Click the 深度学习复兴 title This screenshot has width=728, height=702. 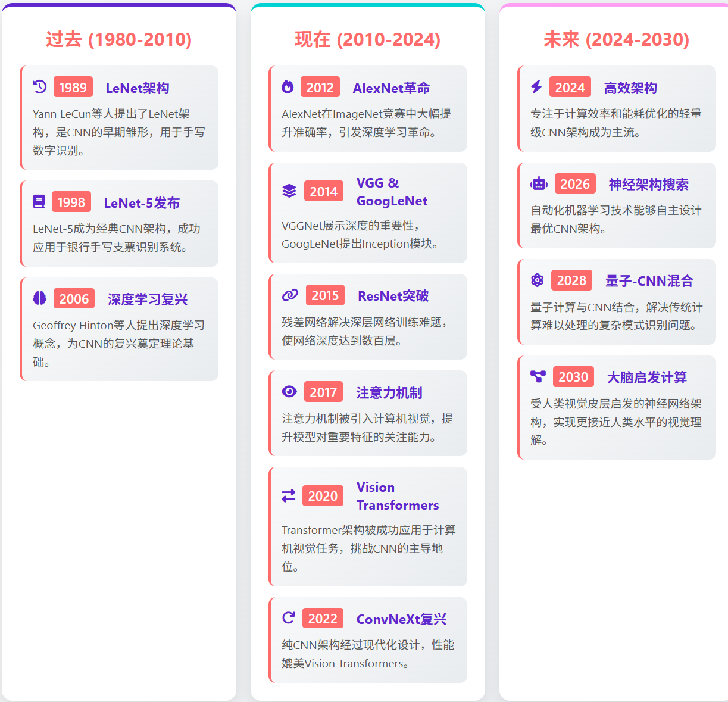click(x=148, y=299)
